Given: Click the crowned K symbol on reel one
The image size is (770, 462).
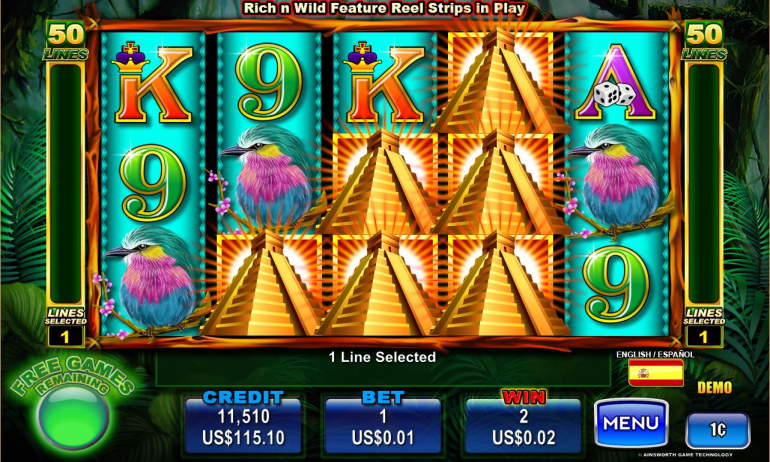Looking at the screenshot, I should [153, 82].
